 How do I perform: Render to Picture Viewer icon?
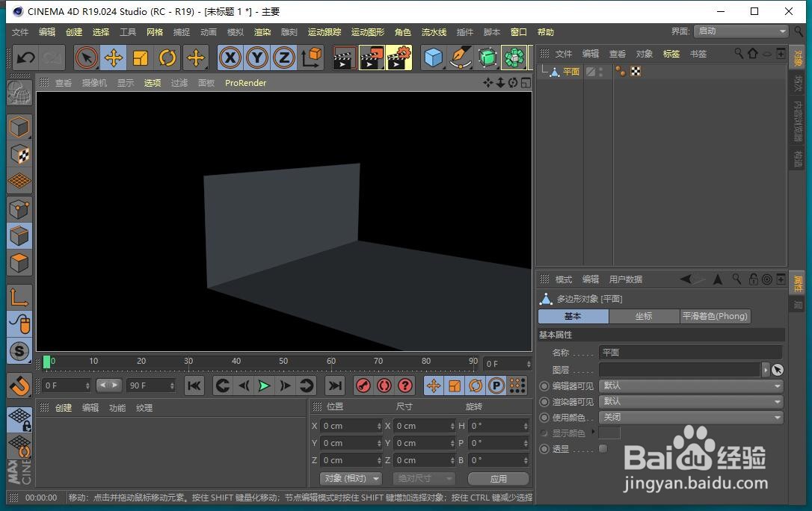pos(372,58)
